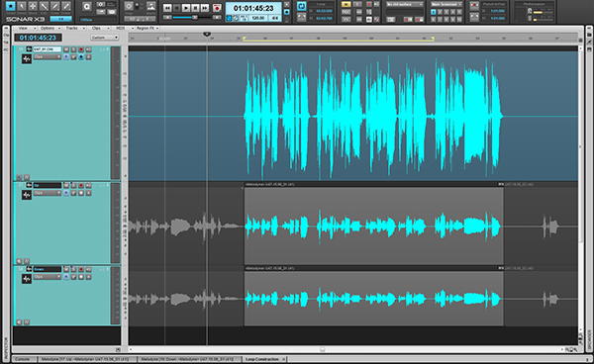594x364 pixels.
Task: Click the waveform icon of UAT_01 track
Action: click(x=27, y=58)
